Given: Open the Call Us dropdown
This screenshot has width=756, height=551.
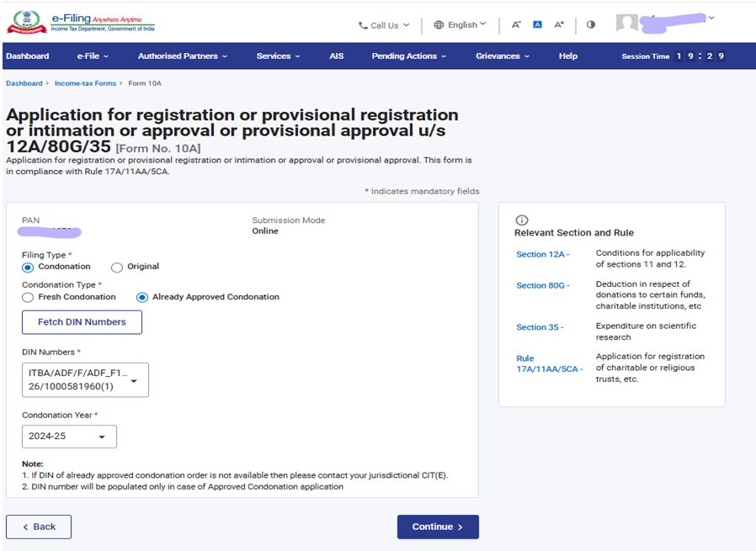Looking at the screenshot, I should (384, 25).
